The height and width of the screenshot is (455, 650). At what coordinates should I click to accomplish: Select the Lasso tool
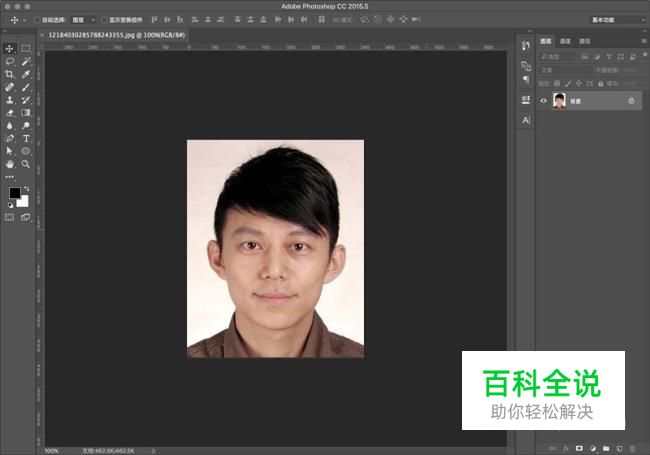tap(10, 61)
